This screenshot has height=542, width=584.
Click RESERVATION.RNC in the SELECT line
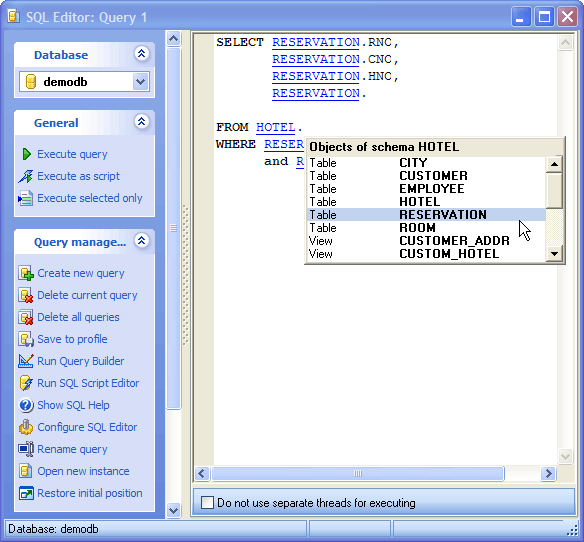[x=332, y=42]
